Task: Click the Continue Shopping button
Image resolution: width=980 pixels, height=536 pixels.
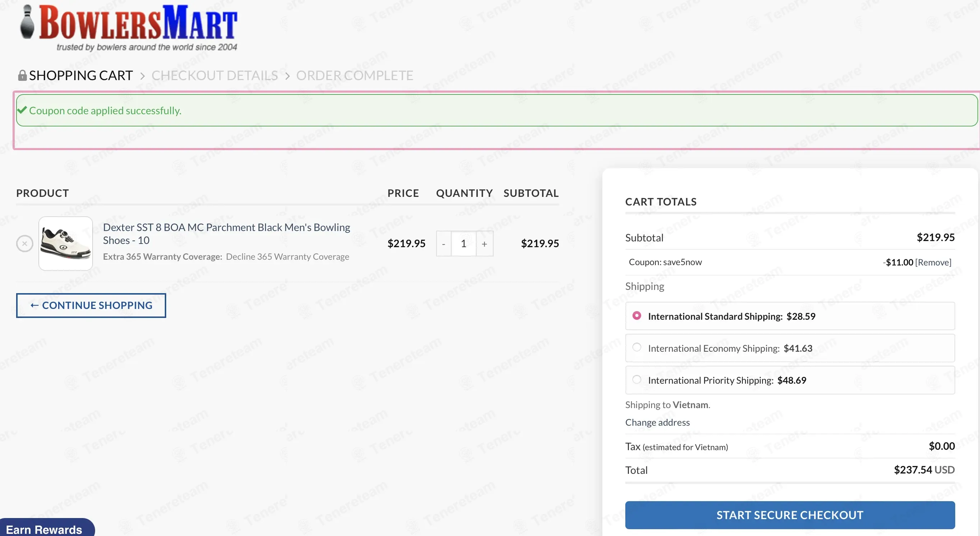Action: click(91, 305)
